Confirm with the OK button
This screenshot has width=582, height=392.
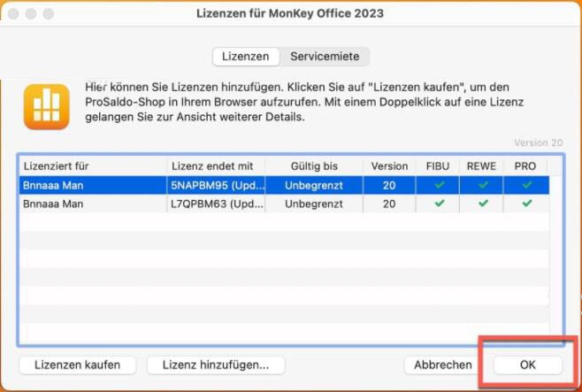point(528,365)
